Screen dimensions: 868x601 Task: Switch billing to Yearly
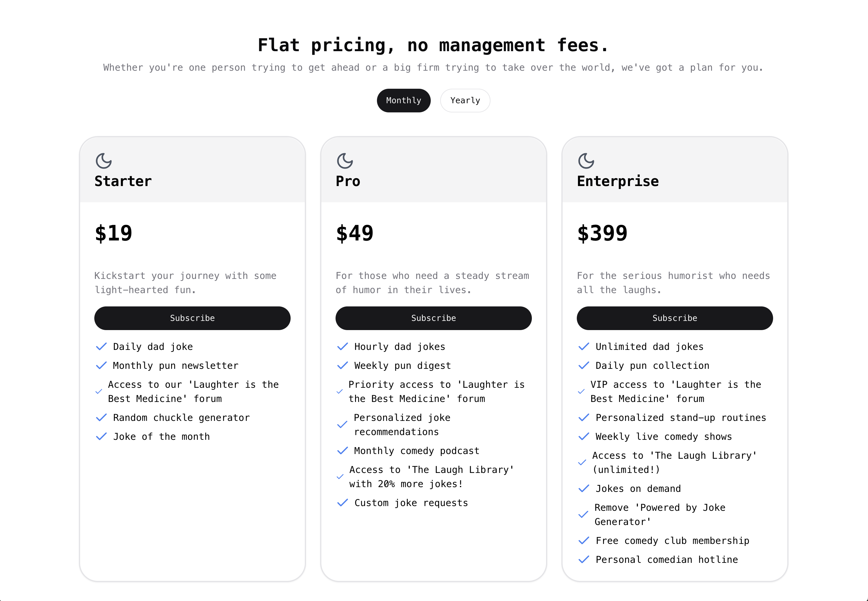click(x=465, y=101)
